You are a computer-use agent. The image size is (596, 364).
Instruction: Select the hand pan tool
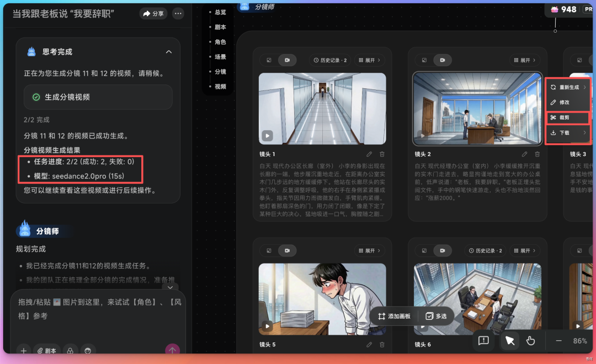(530, 341)
